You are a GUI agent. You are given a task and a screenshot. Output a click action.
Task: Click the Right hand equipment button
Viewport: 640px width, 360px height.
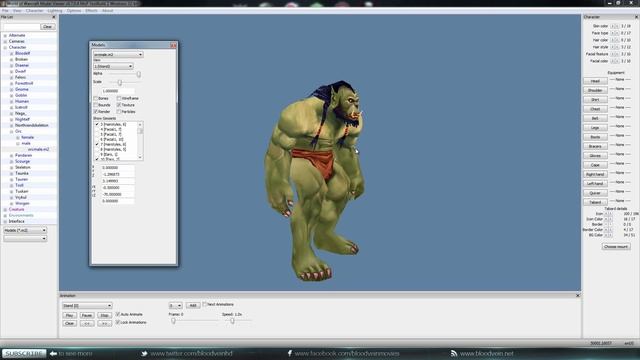tap(595, 174)
